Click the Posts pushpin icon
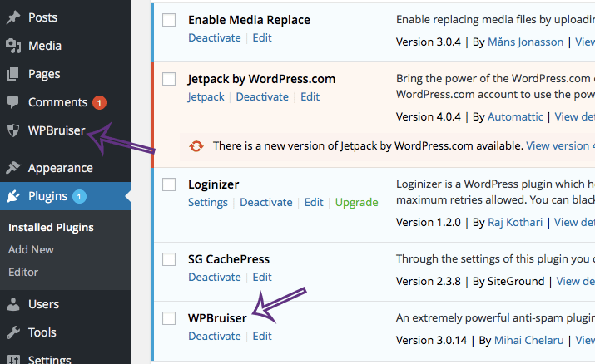This screenshot has width=595, height=364. click(x=13, y=17)
